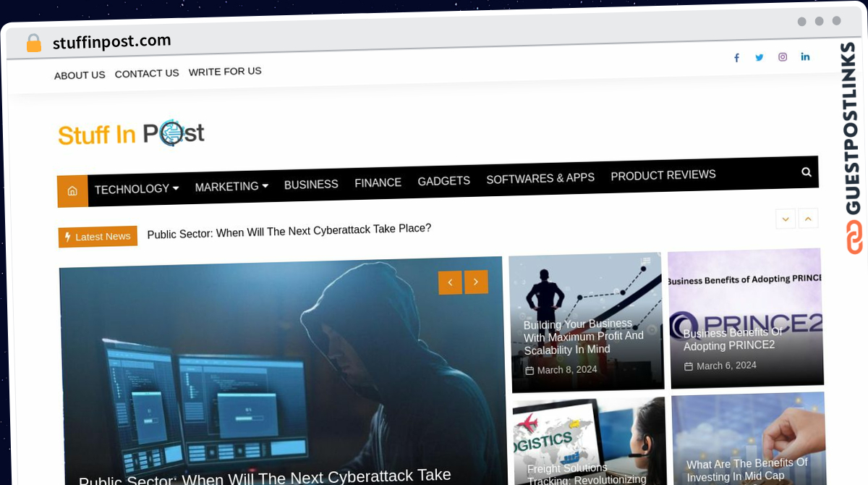Visit the Write For Us link
This screenshot has width=868, height=485.
point(225,71)
